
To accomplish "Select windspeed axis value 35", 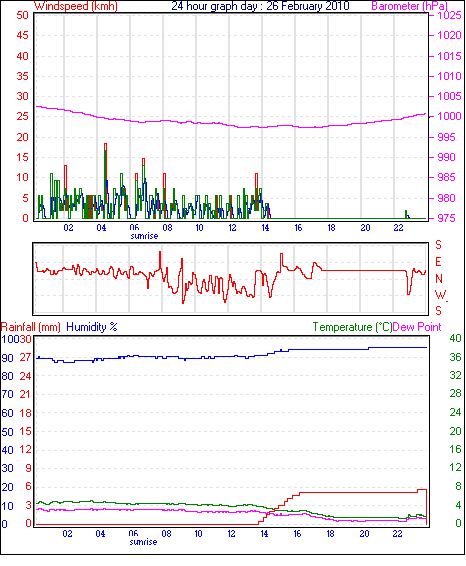I will point(22,76).
